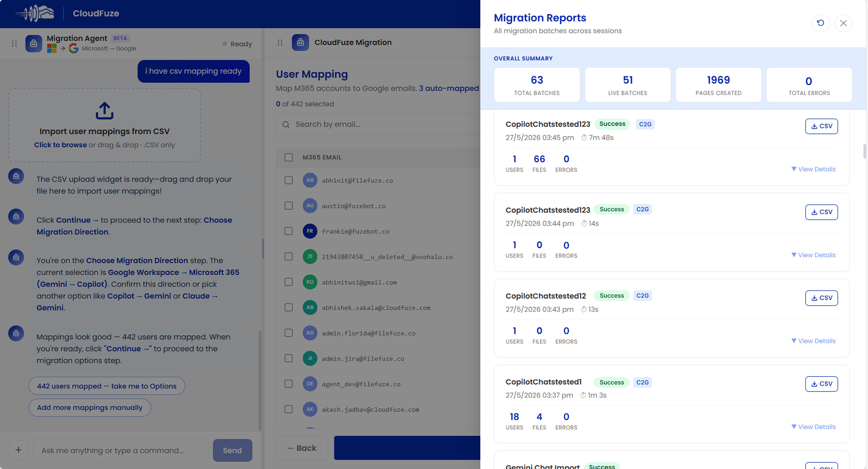868x469 pixels.
Task: Click the search magnifier icon in email search
Action: [286, 125]
